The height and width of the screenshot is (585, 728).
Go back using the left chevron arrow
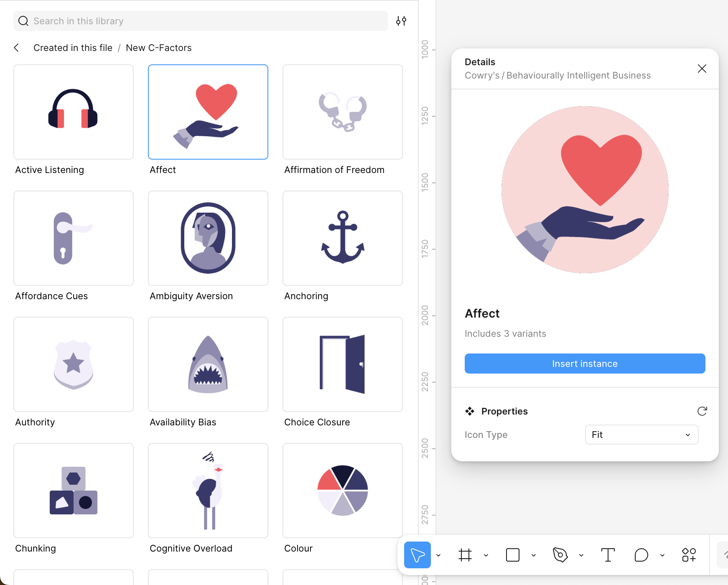tap(17, 48)
